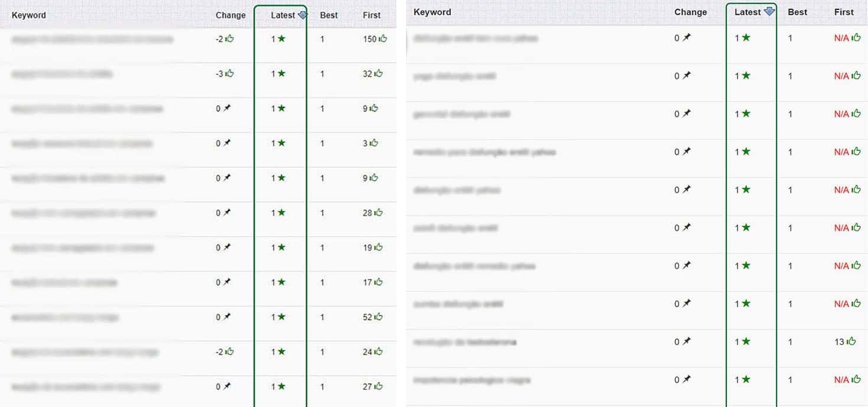Click pin icon in the testosterona keyword row
The image size is (868, 407).
pos(686,341)
